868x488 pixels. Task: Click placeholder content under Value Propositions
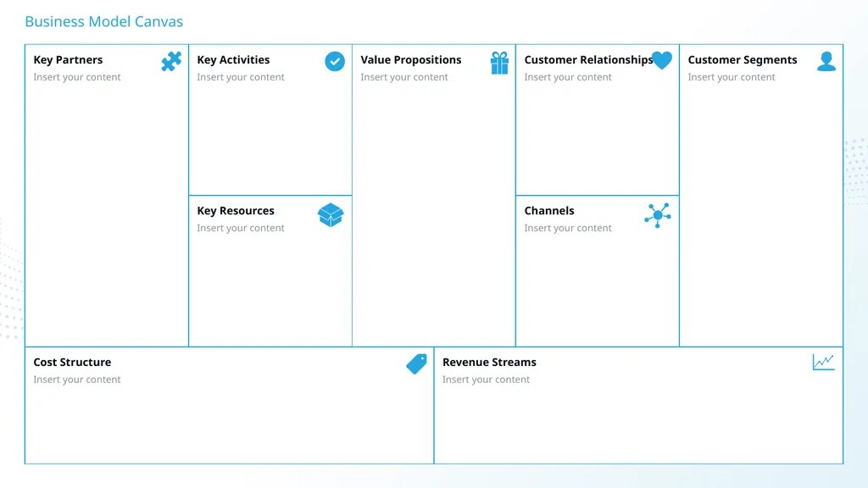coord(404,77)
